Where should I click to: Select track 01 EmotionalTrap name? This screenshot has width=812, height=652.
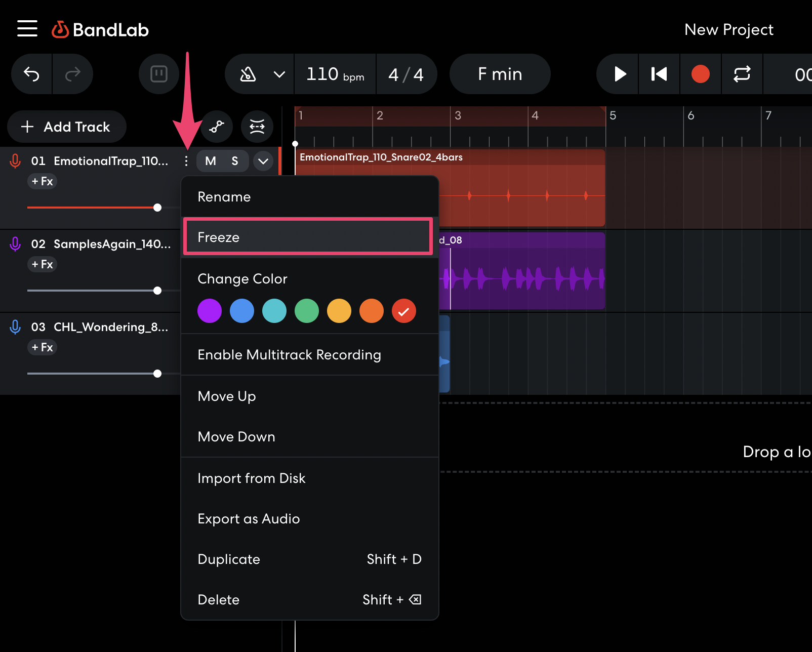111,161
